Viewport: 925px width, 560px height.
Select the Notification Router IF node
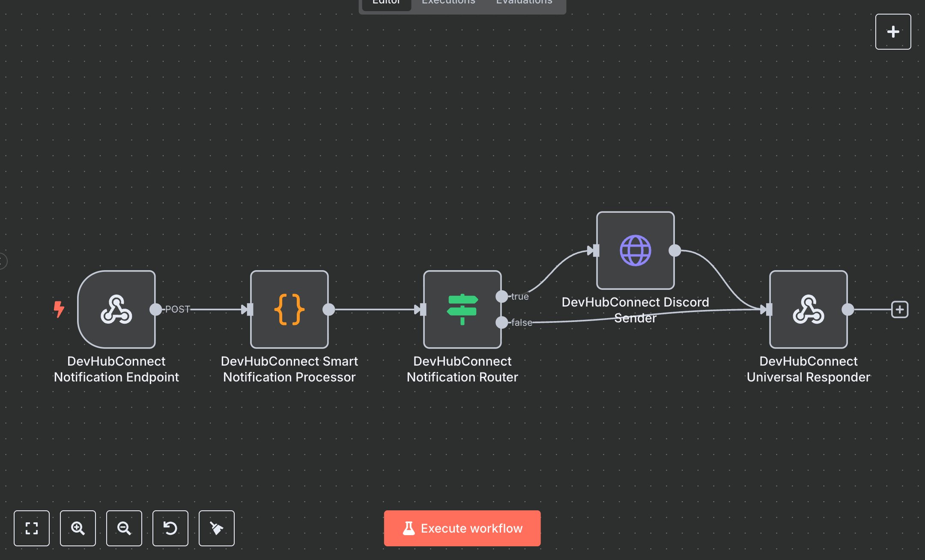point(462,309)
